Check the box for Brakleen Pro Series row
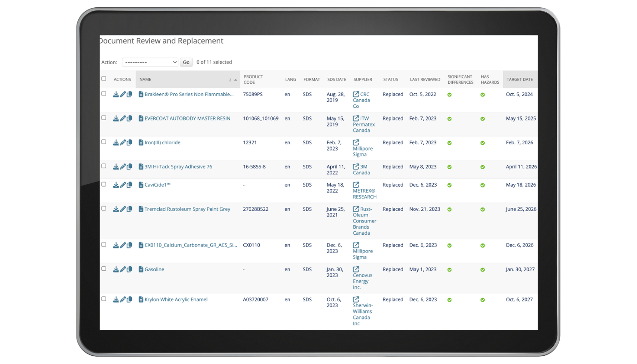Viewport: 637px width, 364px height. [104, 94]
